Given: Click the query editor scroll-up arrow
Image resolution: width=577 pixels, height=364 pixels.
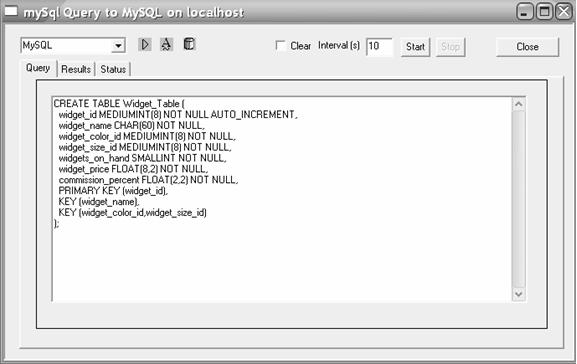Looking at the screenshot, I should click(x=518, y=105).
